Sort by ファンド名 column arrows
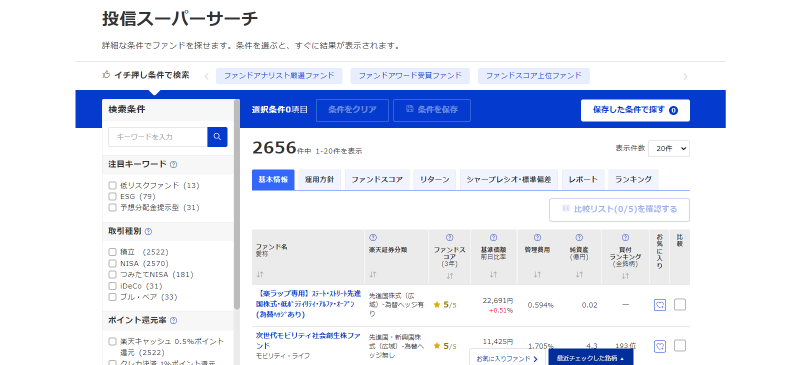The width and height of the screenshot is (801, 365). pyautogui.click(x=260, y=275)
